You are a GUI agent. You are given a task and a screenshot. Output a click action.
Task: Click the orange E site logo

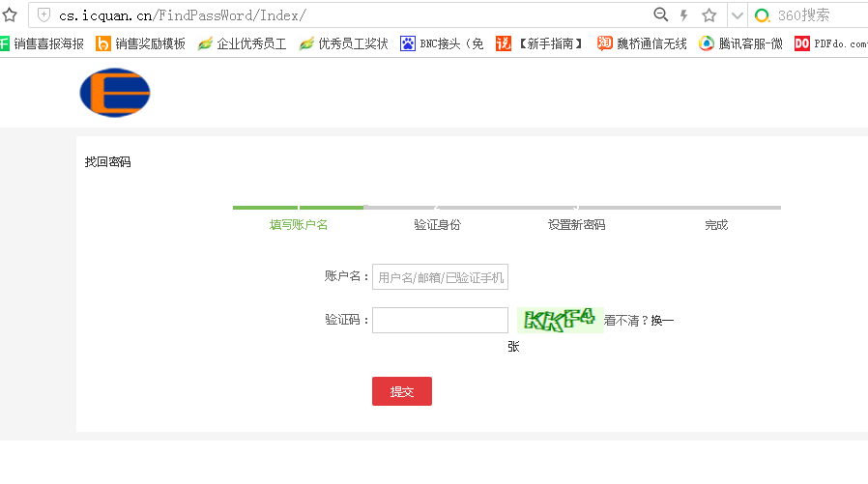[x=115, y=93]
